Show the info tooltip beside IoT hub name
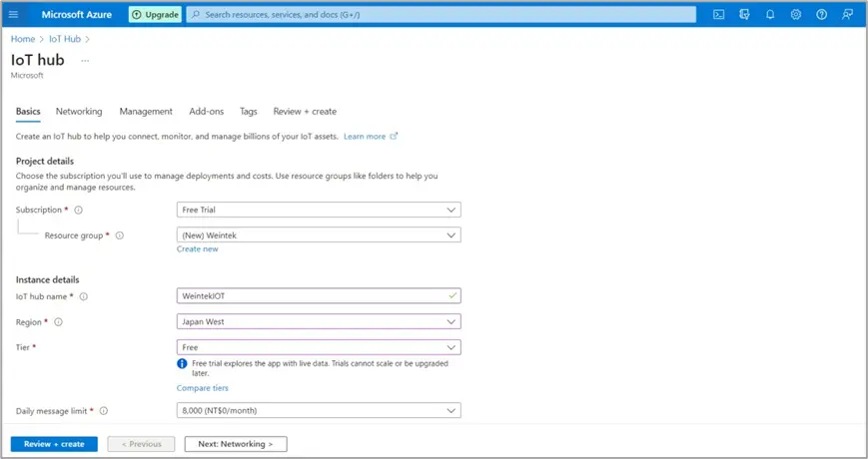Image resolution: width=868 pixels, height=459 pixels. coord(84,296)
